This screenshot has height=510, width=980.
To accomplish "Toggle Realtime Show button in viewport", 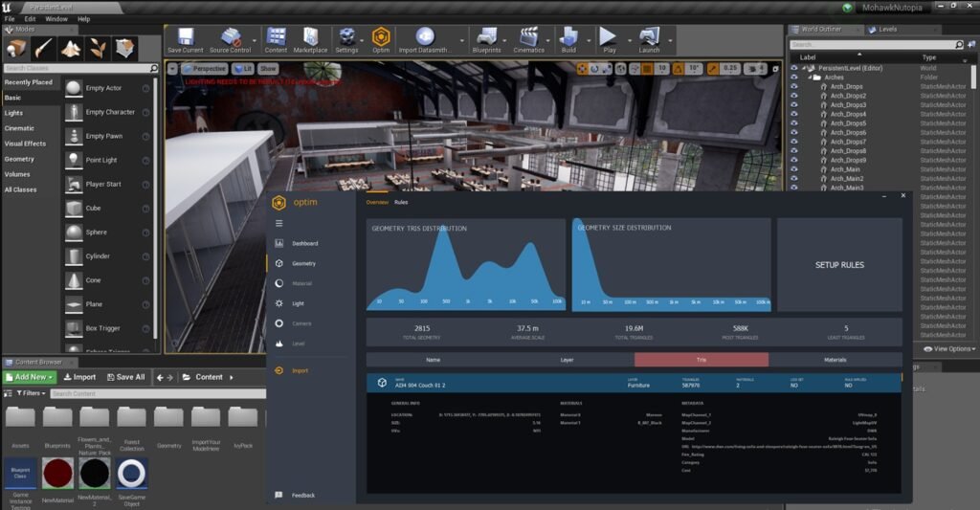I will [268, 69].
